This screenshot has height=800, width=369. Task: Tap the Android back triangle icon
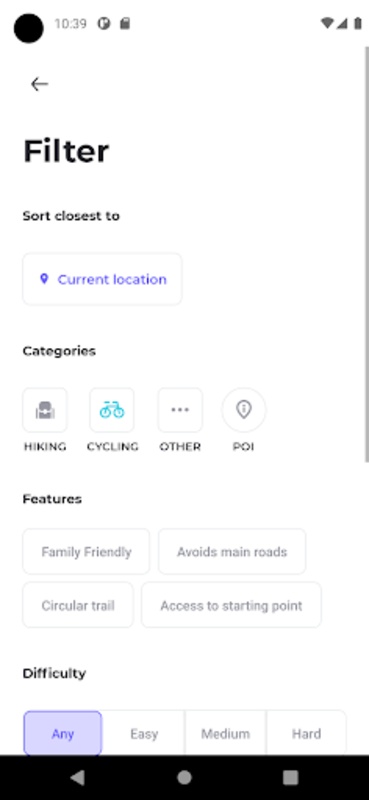[x=78, y=777]
